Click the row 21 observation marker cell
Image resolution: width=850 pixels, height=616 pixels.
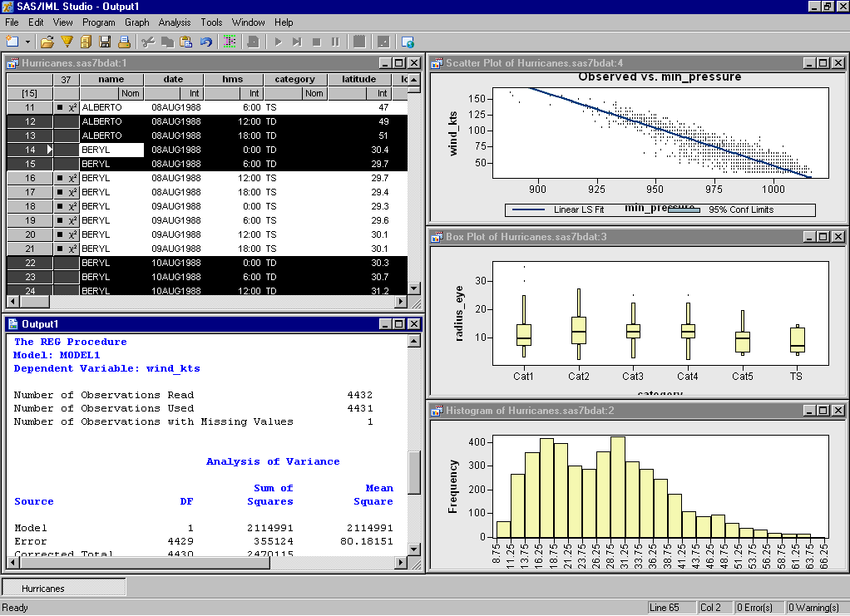coord(67,248)
